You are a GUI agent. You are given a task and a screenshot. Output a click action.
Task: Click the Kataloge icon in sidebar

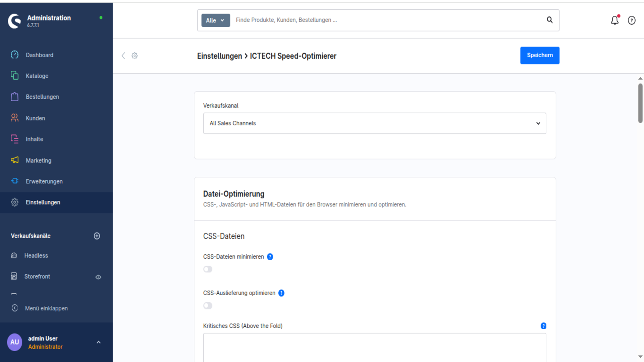coord(14,75)
